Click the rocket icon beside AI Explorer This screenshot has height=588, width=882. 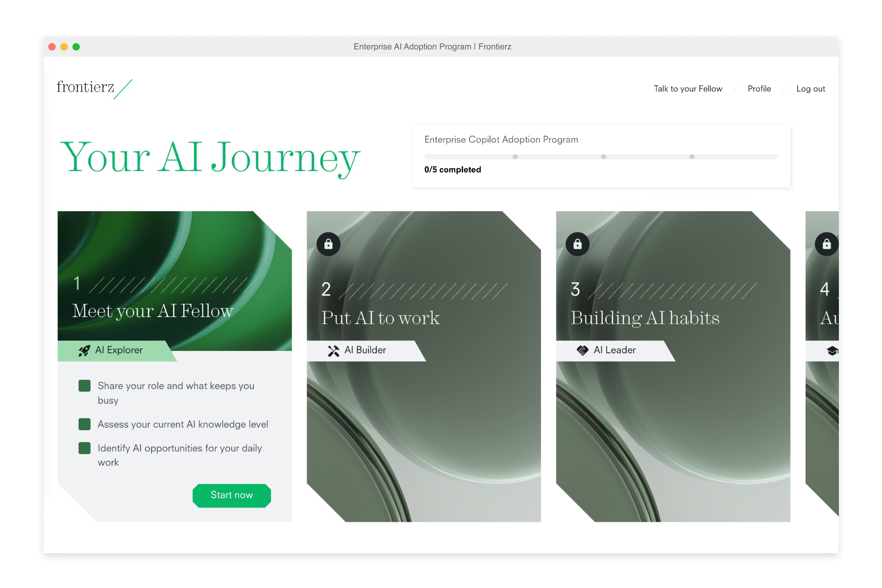click(x=84, y=351)
